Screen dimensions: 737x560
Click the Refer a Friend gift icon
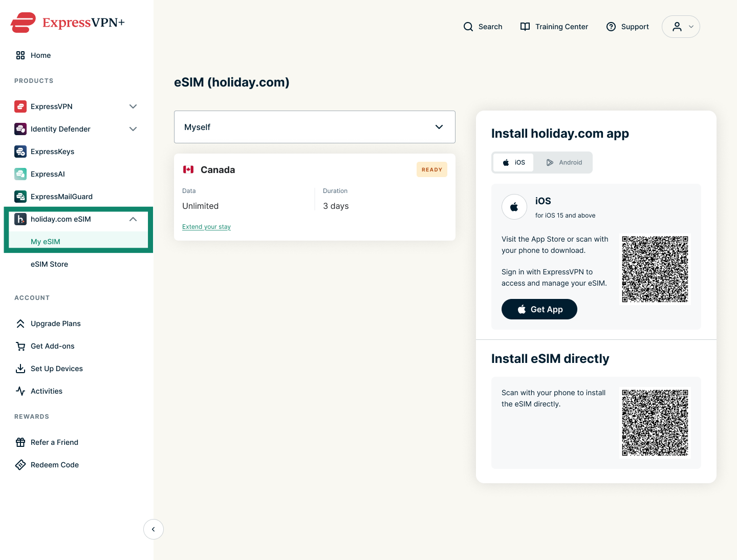click(x=20, y=442)
